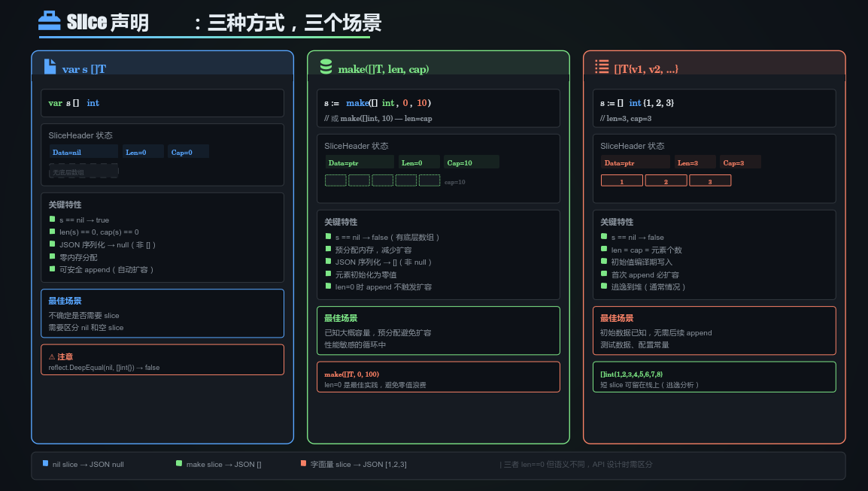Click the blue stamp icon beside the Slice title

pos(50,20)
